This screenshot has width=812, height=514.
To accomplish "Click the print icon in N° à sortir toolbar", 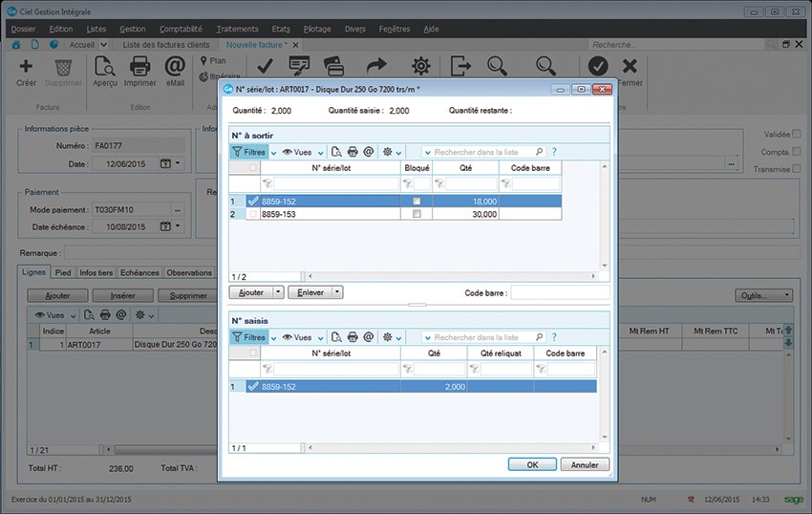I will tap(353, 152).
